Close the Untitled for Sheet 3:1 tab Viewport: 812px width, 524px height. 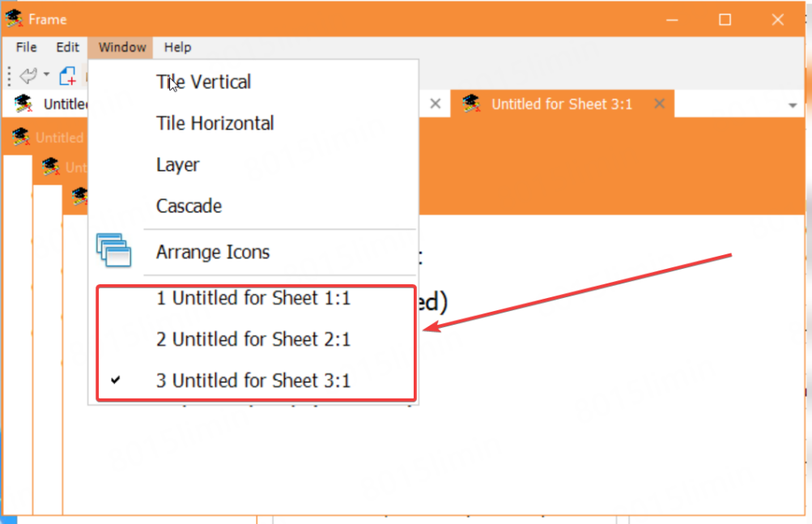(659, 104)
